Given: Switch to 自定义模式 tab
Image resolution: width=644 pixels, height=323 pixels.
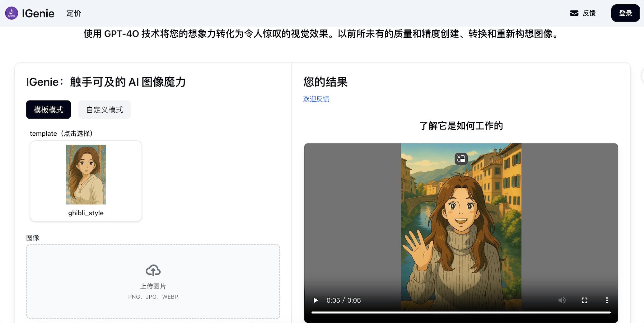Looking at the screenshot, I should [x=105, y=110].
